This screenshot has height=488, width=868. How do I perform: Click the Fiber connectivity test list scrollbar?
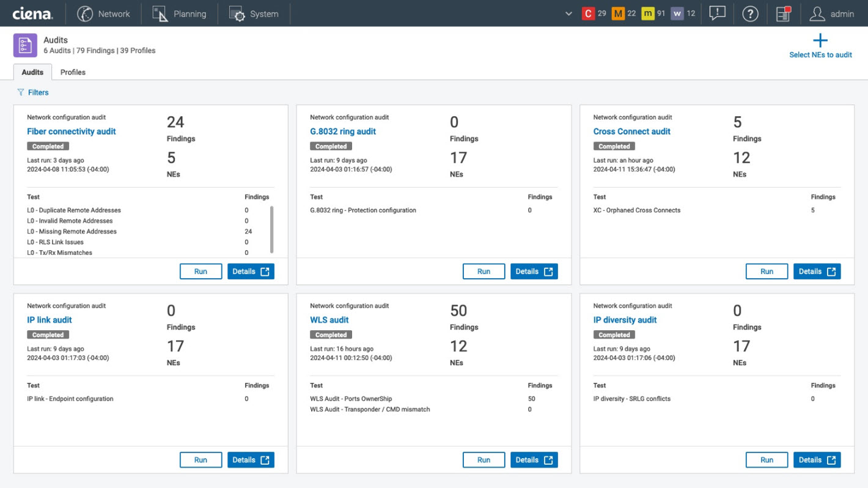271,229
